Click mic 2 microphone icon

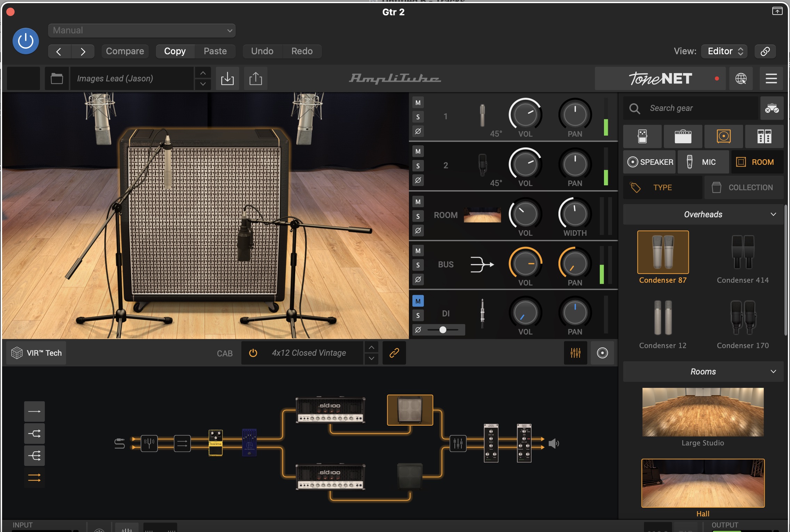pos(482,165)
